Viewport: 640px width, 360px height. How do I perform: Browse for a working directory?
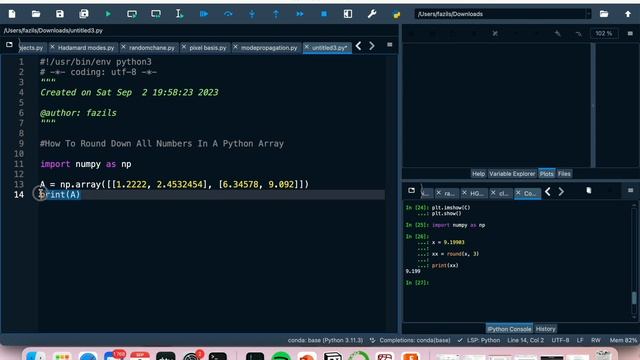[604, 14]
